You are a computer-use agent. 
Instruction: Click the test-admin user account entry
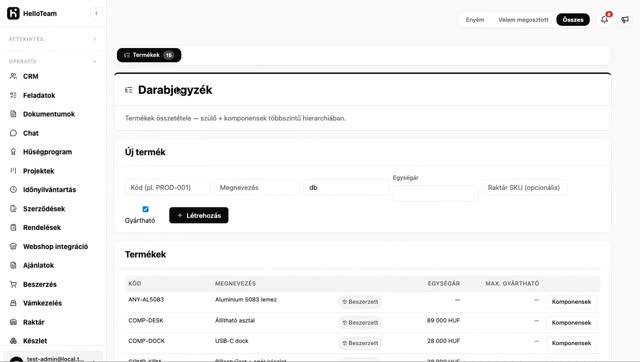pos(52,358)
